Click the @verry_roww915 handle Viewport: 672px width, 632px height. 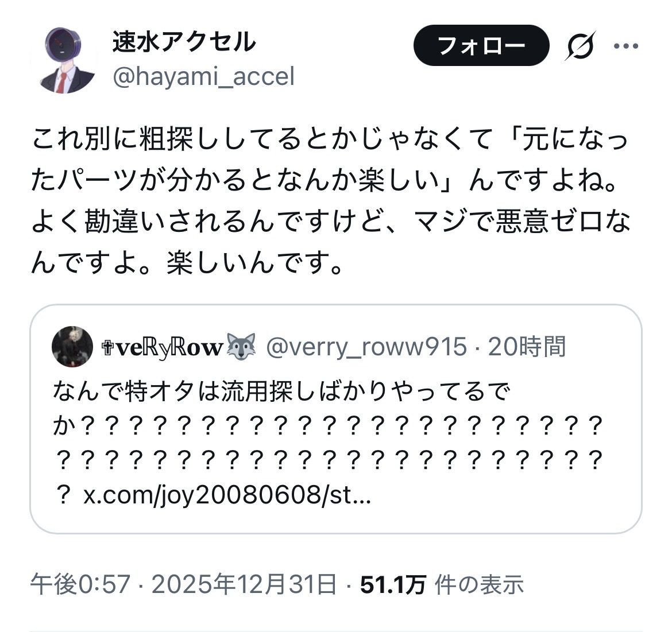tap(366, 346)
